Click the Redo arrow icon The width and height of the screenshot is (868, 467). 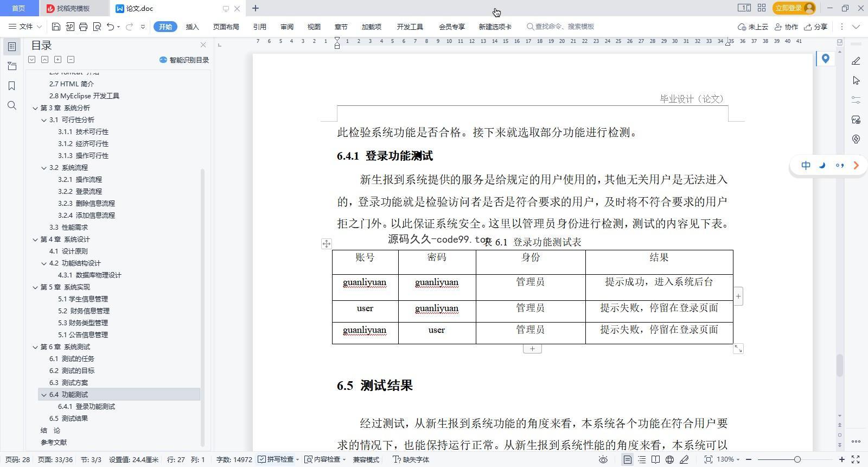point(129,27)
